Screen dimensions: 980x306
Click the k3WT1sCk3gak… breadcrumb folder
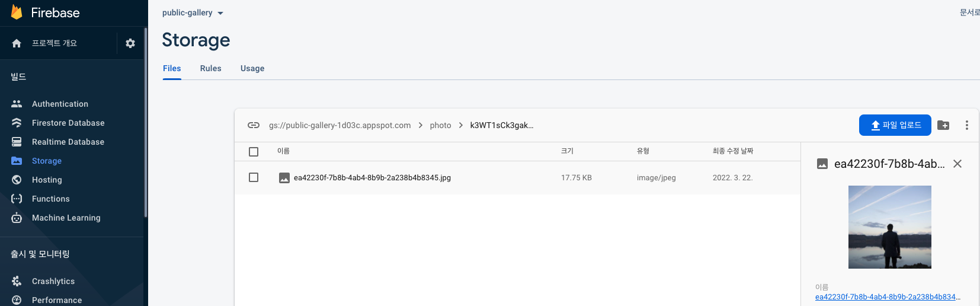(x=502, y=125)
